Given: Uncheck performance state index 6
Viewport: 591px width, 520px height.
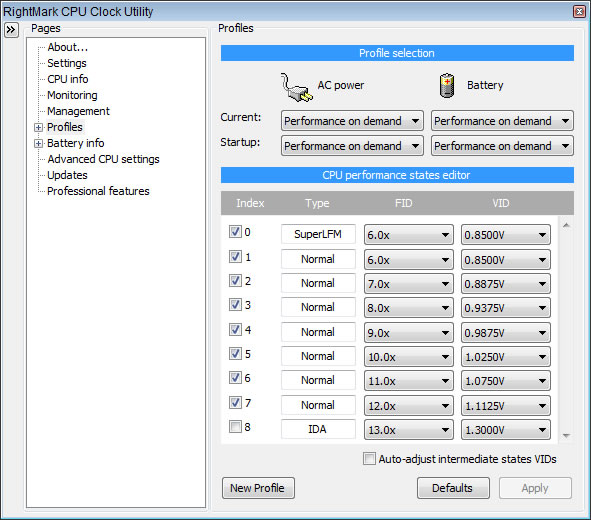Looking at the screenshot, I should click(x=235, y=378).
